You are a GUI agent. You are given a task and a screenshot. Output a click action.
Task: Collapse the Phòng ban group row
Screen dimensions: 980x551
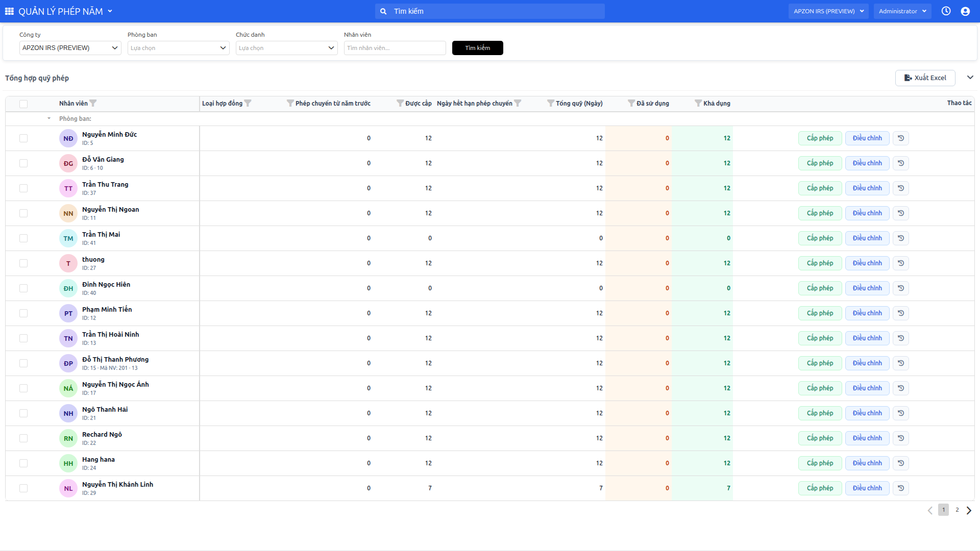tap(49, 118)
